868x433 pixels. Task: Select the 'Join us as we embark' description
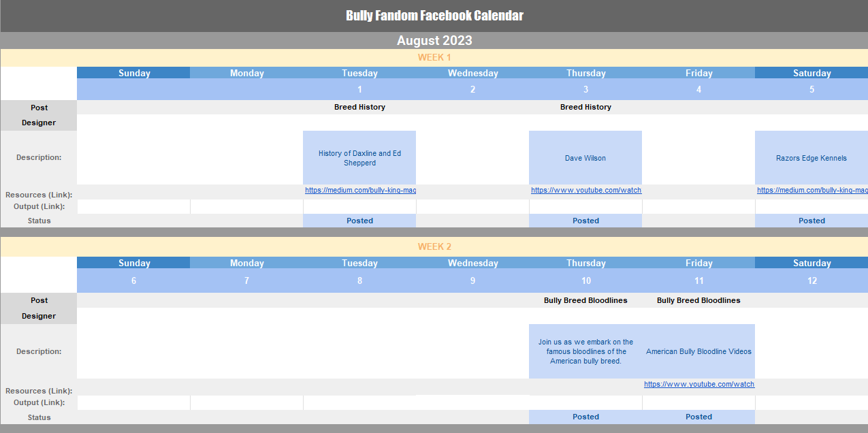click(x=585, y=351)
